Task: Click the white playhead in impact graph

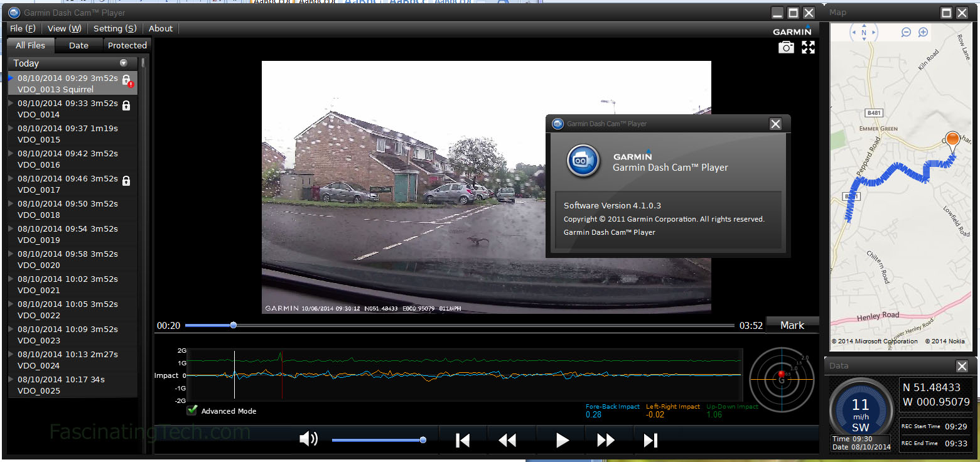Action: point(234,375)
